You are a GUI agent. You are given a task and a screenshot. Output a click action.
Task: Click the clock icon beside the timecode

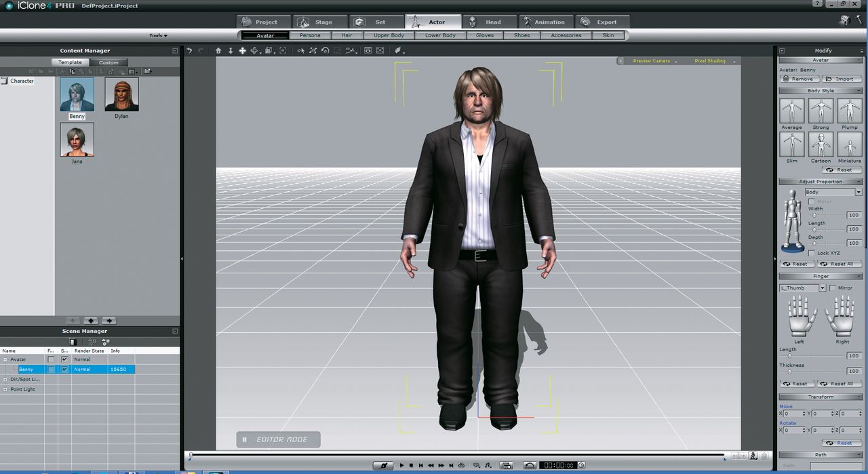click(x=581, y=465)
